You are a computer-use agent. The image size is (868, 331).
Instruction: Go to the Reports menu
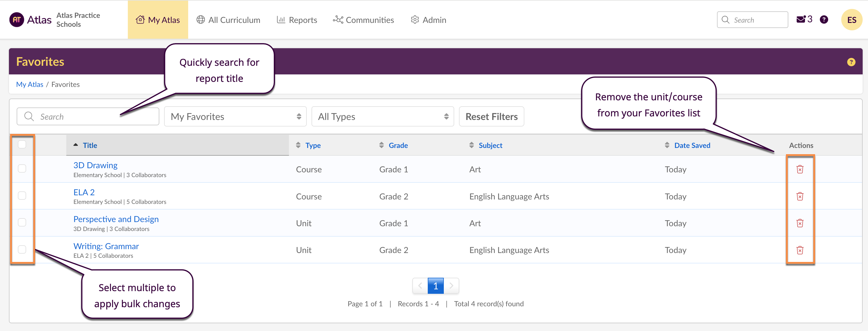pos(297,20)
